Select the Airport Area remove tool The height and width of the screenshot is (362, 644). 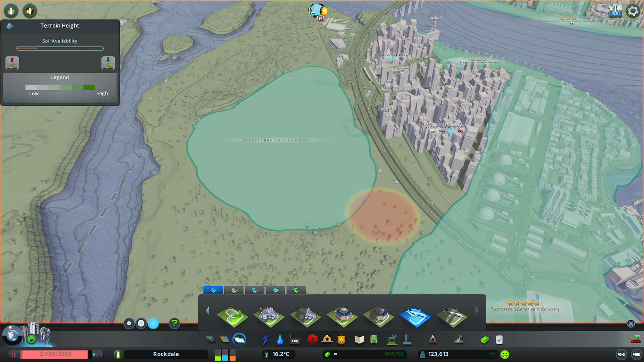(x=452, y=317)
